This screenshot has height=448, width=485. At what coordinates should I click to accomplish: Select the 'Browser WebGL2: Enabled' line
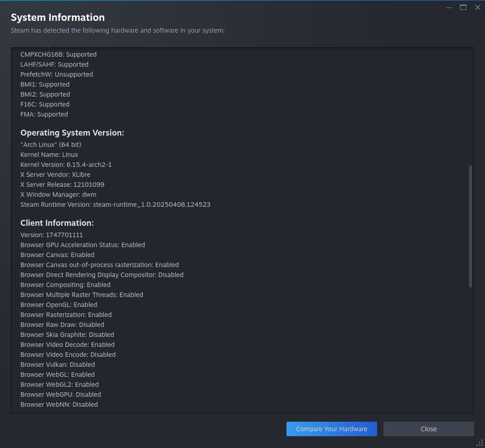pos(60,385)
